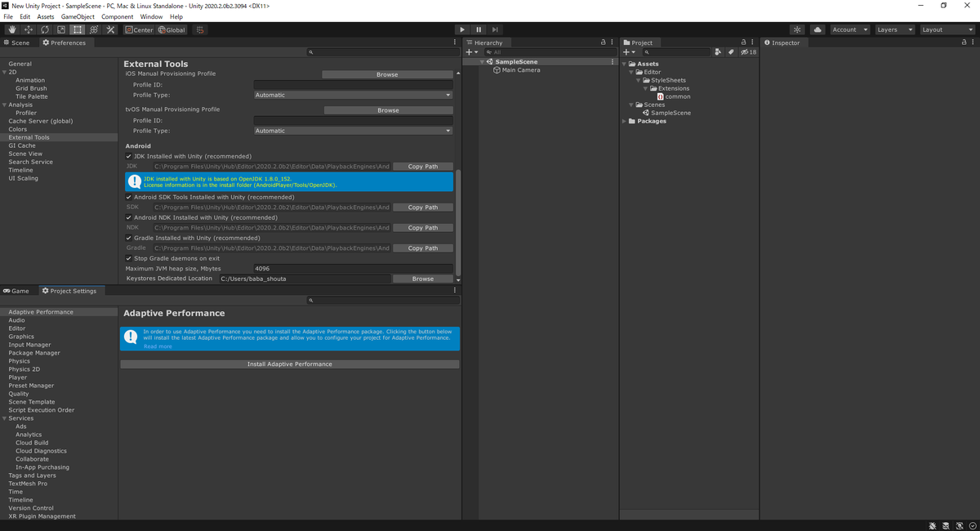
Task: Toggle the Hierarchy panel lock icon
Action: 604,42
